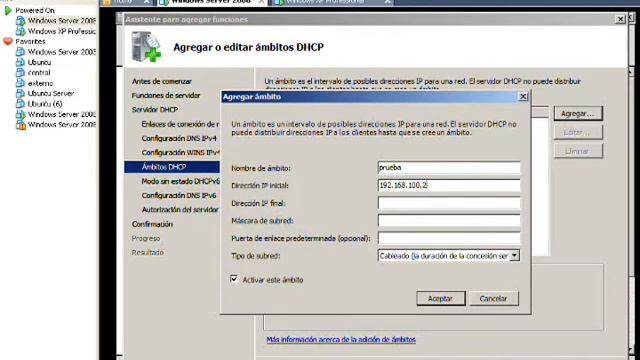The height and width of the screenshot is (360, 640).
Task: Click the Dirección IP final field
Action: (449, 203)
